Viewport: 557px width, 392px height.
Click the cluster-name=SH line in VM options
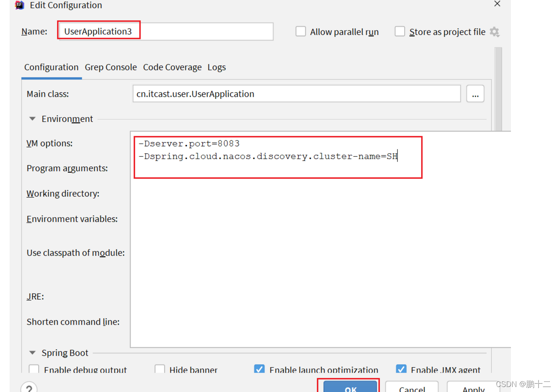click(268, 156)
